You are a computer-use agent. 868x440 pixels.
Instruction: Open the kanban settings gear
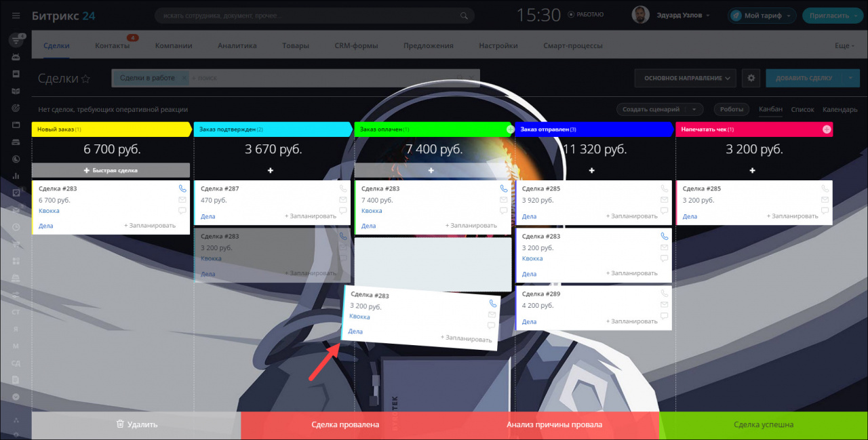[x=751, y=78]
